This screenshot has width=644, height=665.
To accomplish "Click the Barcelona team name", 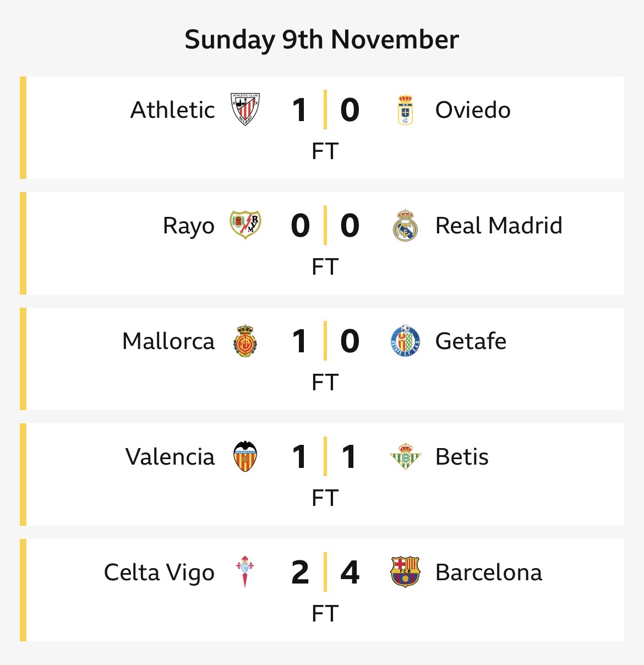I will (x=488, y=573).
